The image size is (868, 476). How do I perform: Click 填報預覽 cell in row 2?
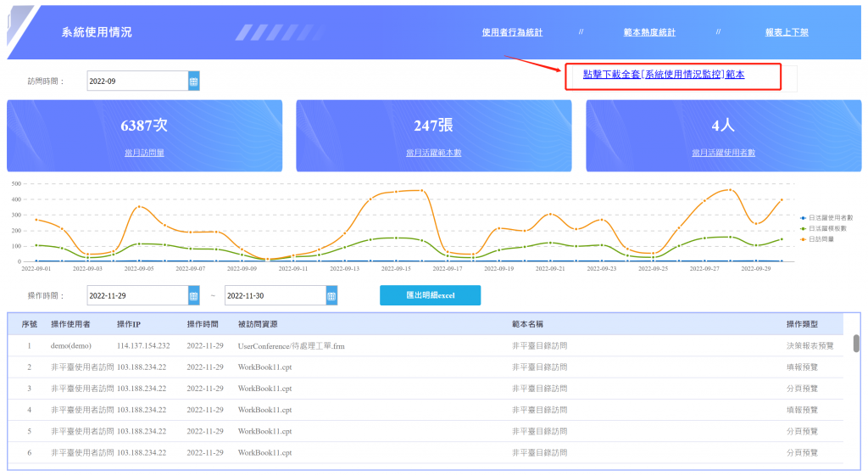pyautogui.click(x=802, y=367)
